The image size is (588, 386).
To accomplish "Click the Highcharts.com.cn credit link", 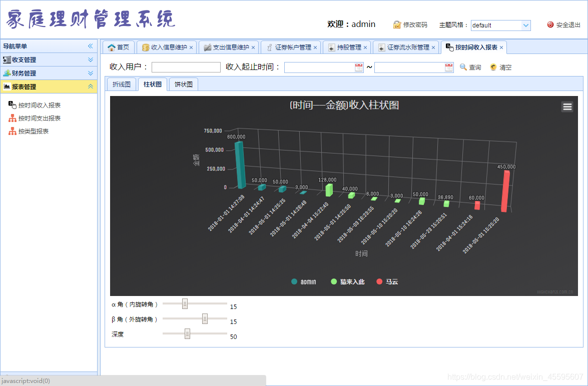I will 555,291.
